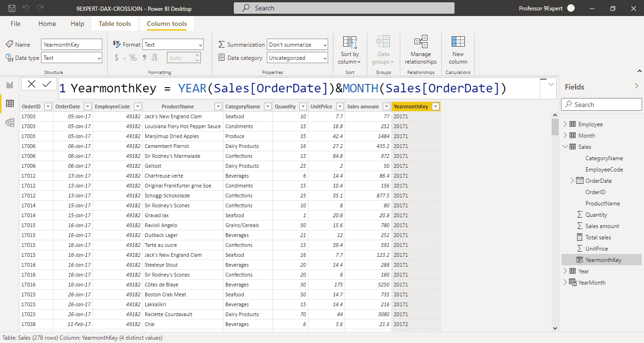Collapse the Sales table in Fields

[x=565, y=147]
